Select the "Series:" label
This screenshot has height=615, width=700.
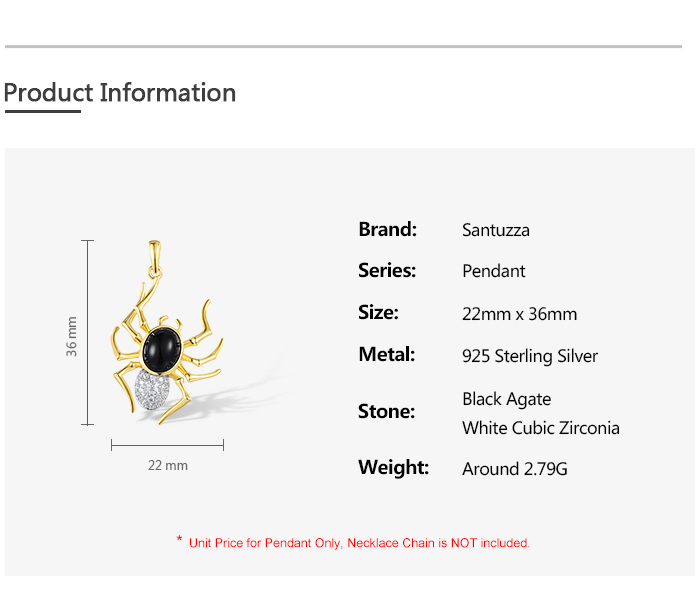[387, 270]
